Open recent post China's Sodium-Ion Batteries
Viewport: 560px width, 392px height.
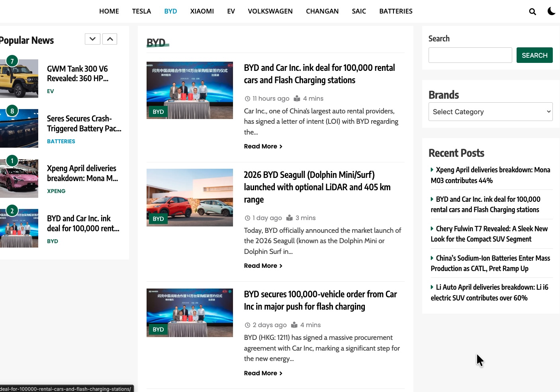490,263
